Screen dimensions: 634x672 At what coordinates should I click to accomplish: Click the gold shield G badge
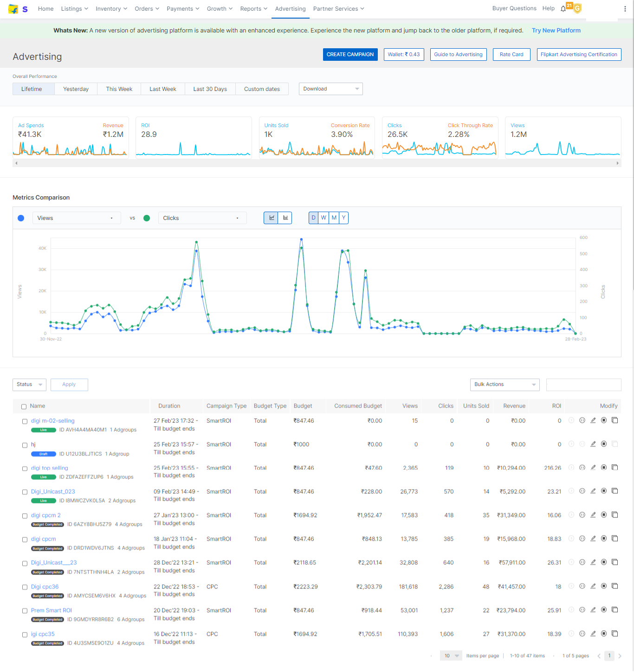coord(577,8)
